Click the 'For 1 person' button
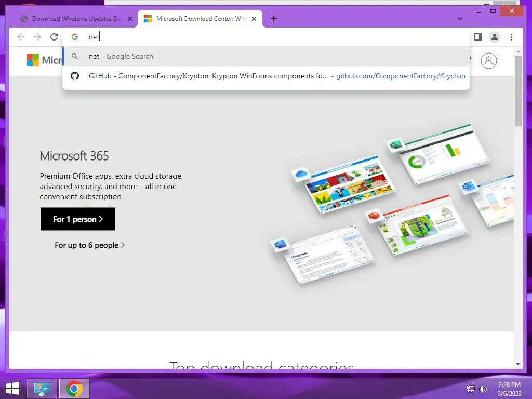Screen dimensions: 532x399 point(78,219)
